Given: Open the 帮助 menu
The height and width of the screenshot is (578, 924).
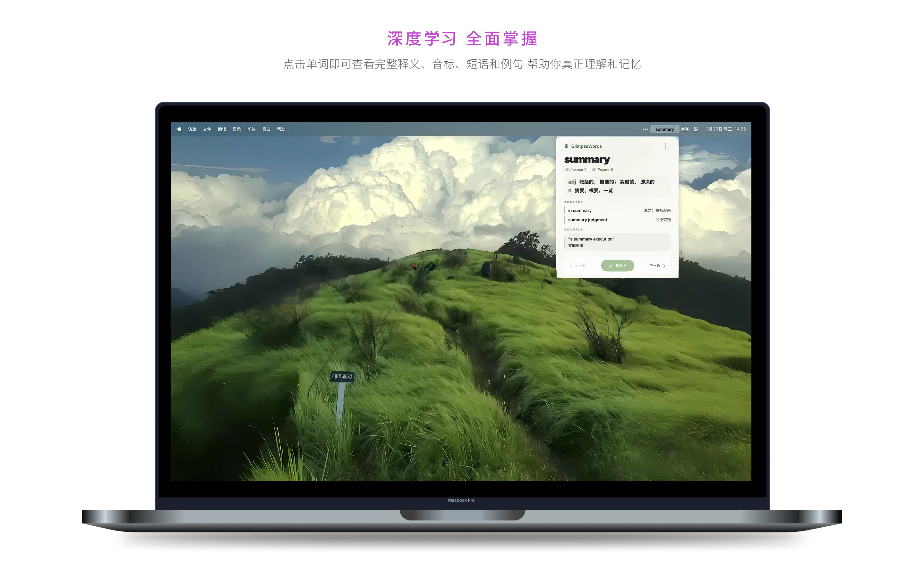Looking at the screenshot, I should [x=281, y=129].
